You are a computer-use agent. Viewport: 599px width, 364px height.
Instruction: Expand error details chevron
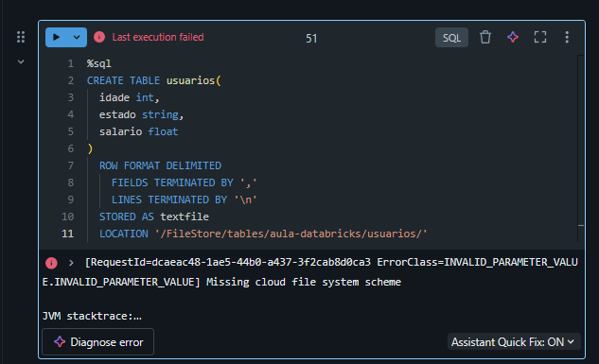point(71,263)
